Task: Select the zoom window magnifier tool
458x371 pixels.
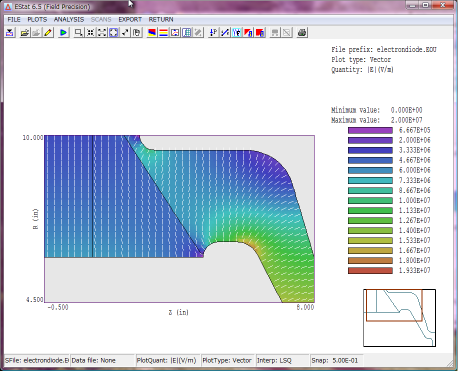Action: tap(78, 33)
